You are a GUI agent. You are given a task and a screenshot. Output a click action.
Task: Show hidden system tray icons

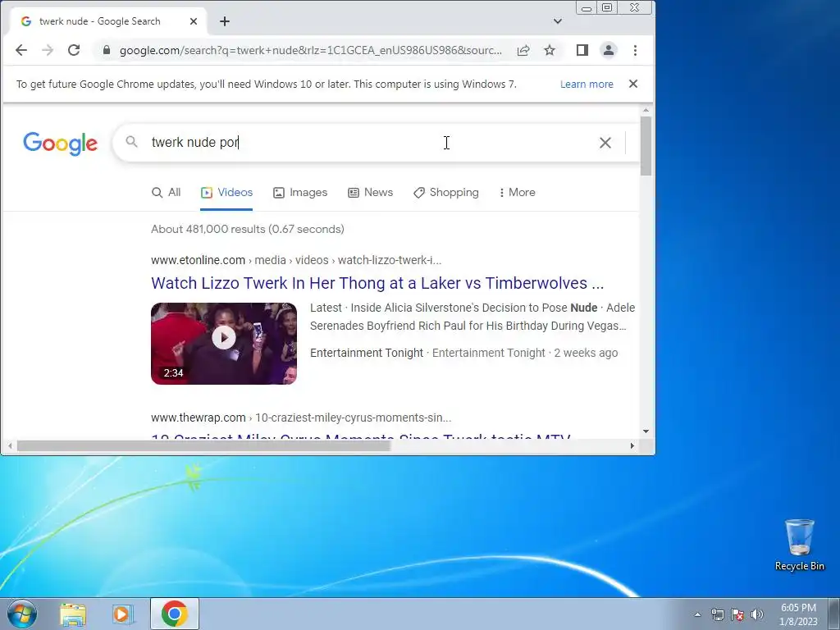click(697, 614)
